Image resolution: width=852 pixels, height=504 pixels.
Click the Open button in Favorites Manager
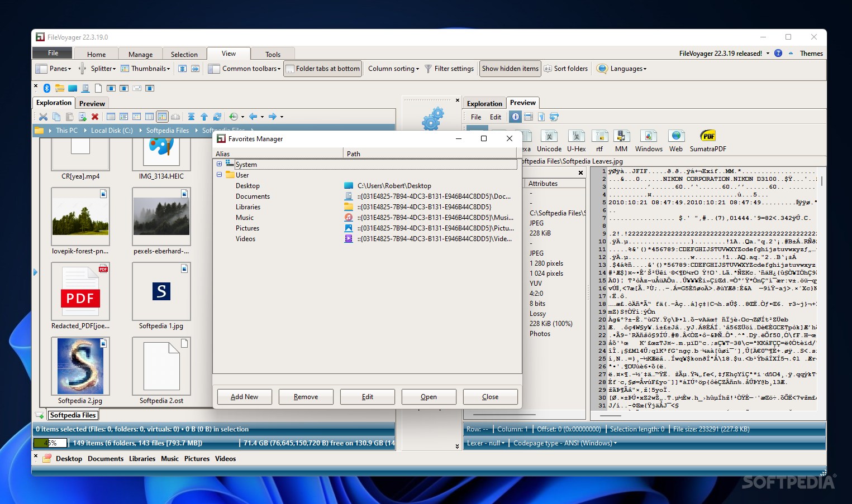point(429,397)
